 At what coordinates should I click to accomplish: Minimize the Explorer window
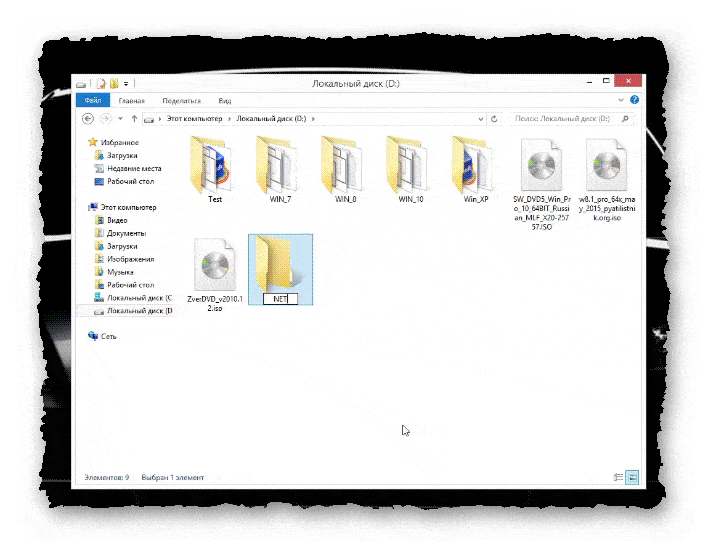pyautogui.click(x=590, y=82)
